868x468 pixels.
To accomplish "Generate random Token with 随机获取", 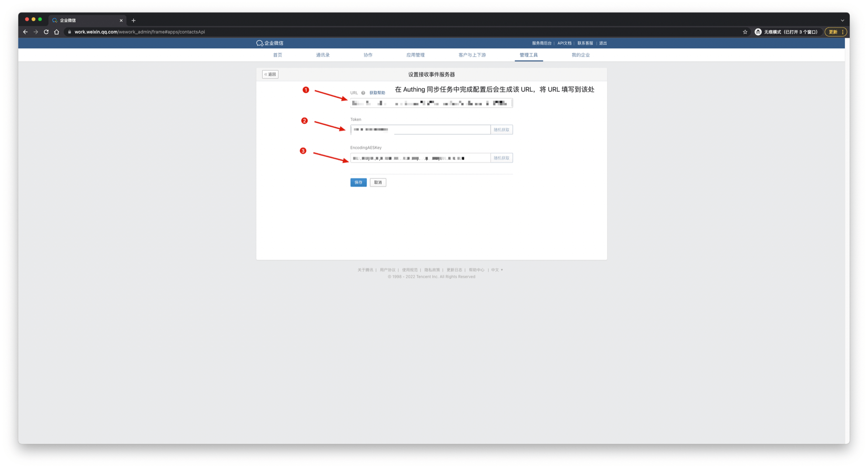I will pyautogui.click(x=501, y=130).
